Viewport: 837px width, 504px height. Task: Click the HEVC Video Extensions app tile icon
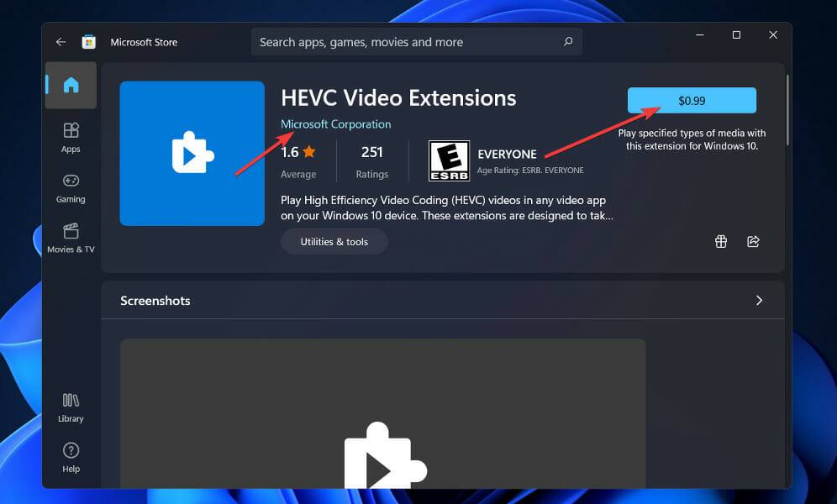click(x=192, y=154)
